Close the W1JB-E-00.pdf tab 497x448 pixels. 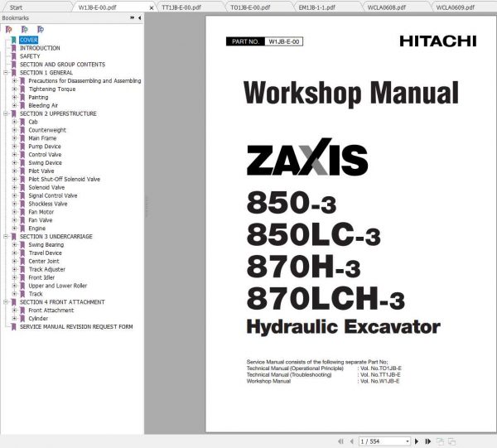pyautogui.click(x=152, y=8)
